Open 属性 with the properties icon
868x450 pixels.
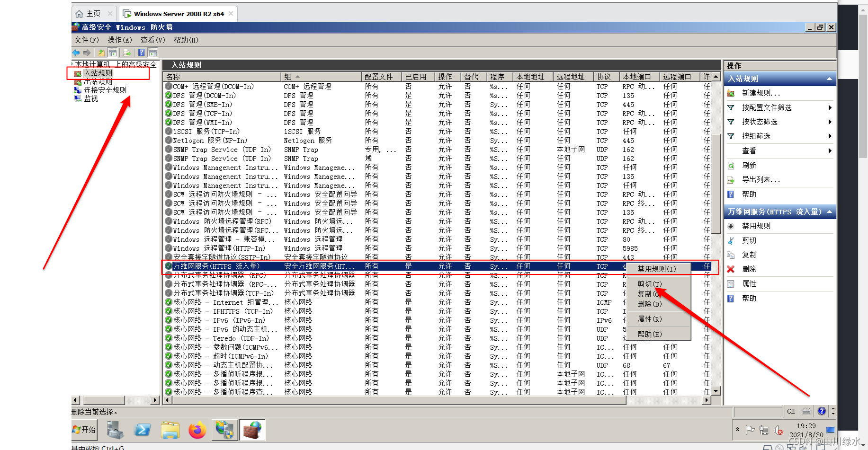[x=731, y=283]
